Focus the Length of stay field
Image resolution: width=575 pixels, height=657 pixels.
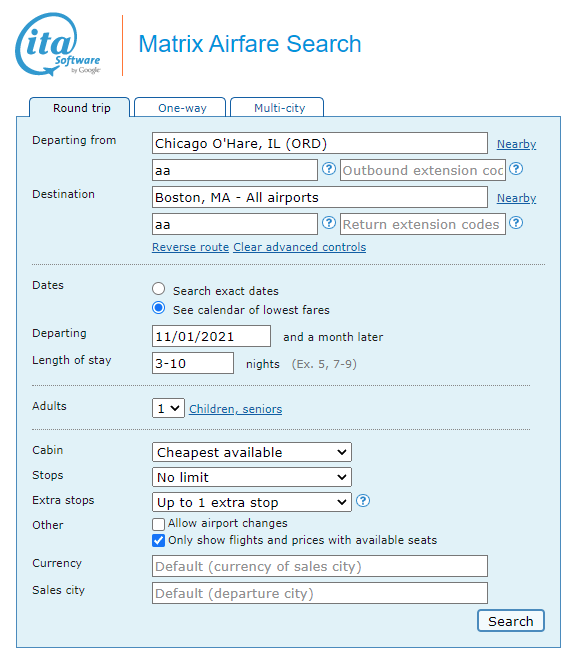193,363
